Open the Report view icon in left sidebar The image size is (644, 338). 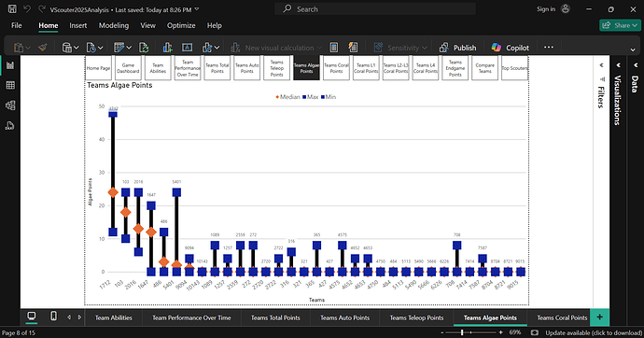point(10,65)
